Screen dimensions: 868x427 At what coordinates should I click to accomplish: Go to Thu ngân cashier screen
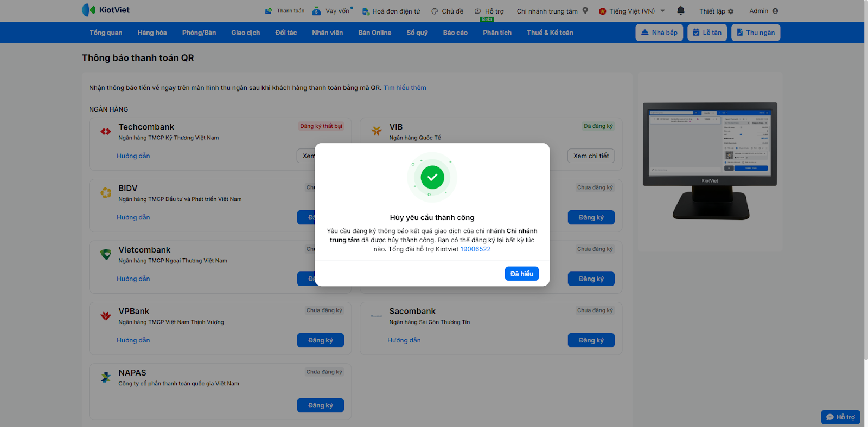click(756, 33)
